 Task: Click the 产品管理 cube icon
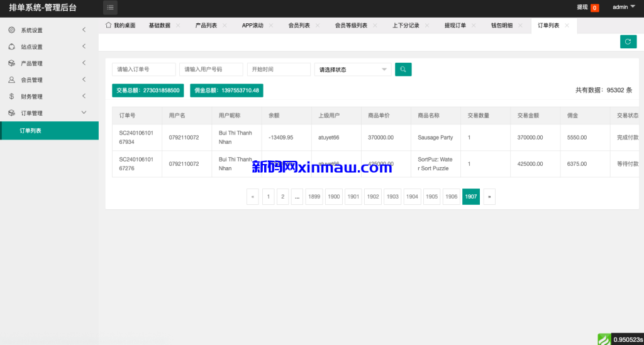(x=11, y=63)
